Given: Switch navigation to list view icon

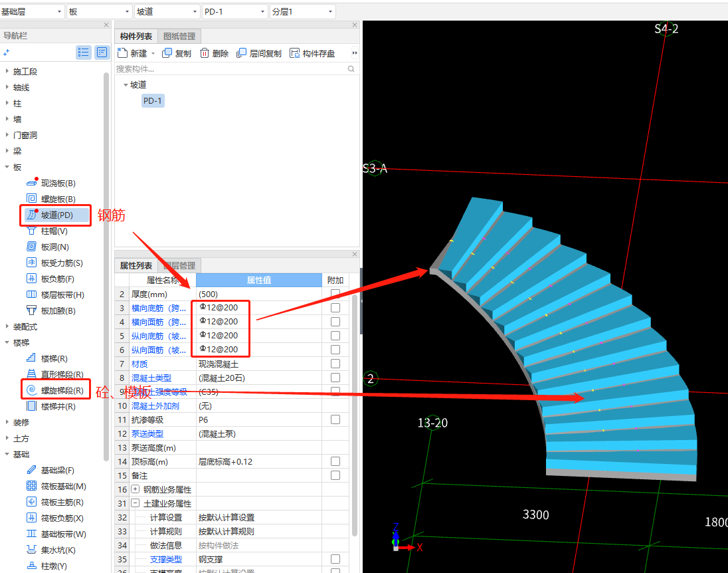Looking at the screenshot, I should click(84, 53).
